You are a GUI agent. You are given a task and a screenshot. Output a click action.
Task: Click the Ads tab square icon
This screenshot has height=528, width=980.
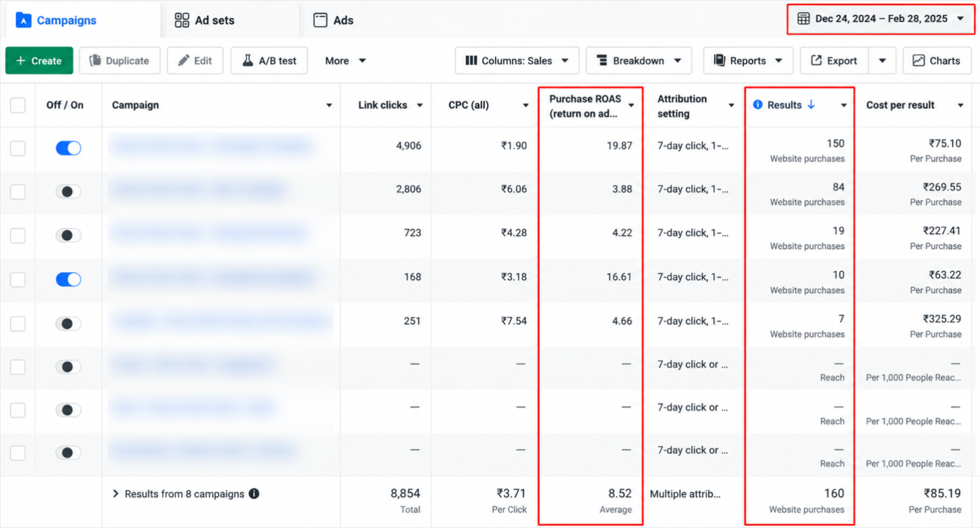[320, 20]
